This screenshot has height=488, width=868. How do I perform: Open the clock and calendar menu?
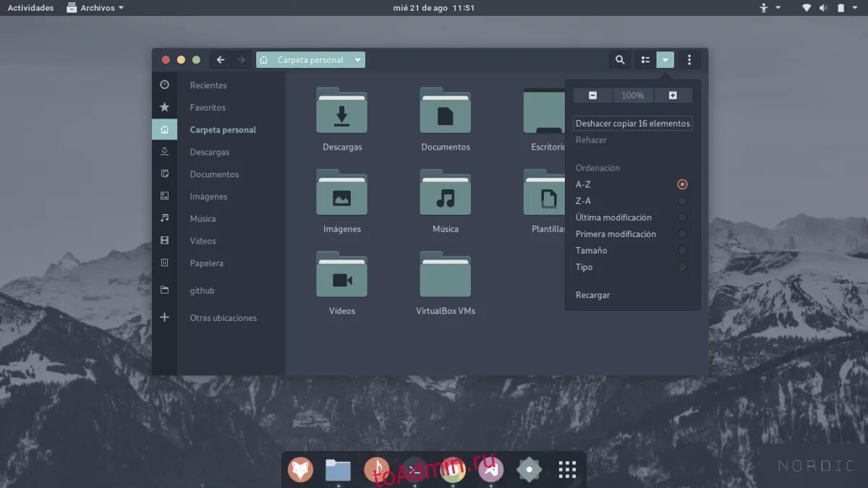[x=434, y=8]
